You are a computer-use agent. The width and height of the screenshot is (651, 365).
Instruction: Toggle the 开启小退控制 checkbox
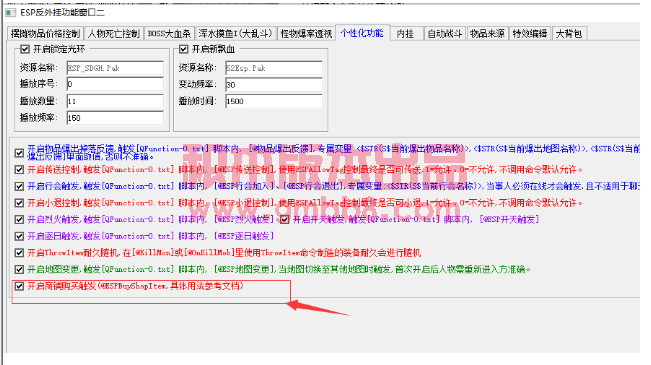pyautogui.click(x=19, y=203)
